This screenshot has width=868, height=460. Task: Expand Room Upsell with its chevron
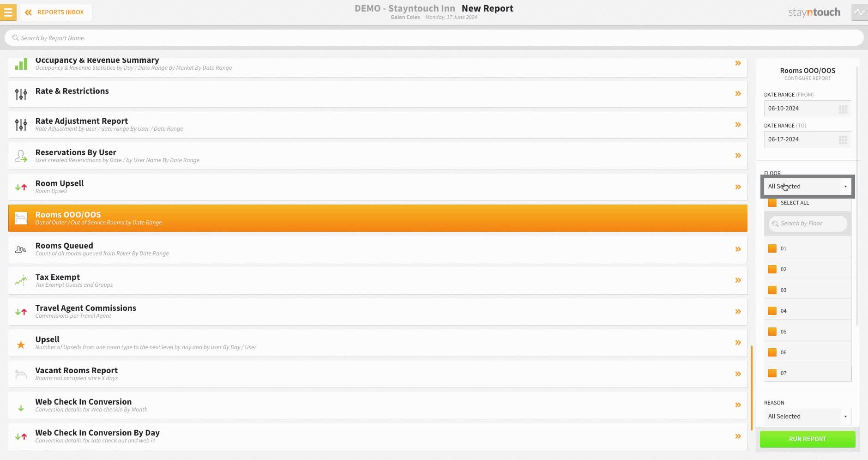[738, 187]
